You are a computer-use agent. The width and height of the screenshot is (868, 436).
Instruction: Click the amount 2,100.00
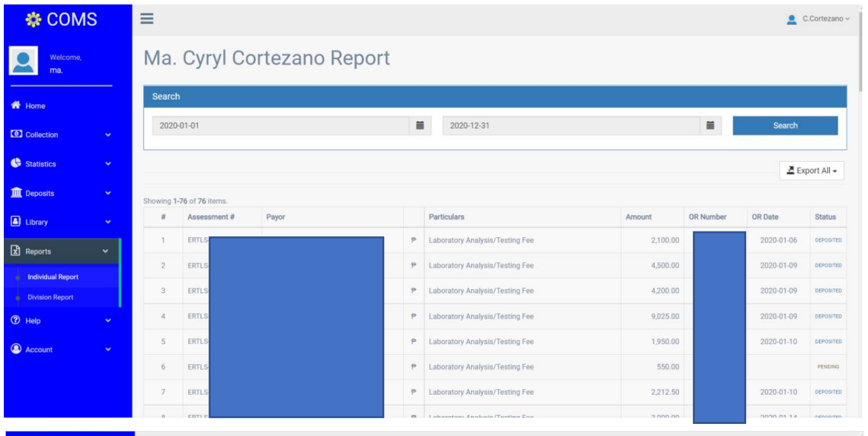[664, 241]
